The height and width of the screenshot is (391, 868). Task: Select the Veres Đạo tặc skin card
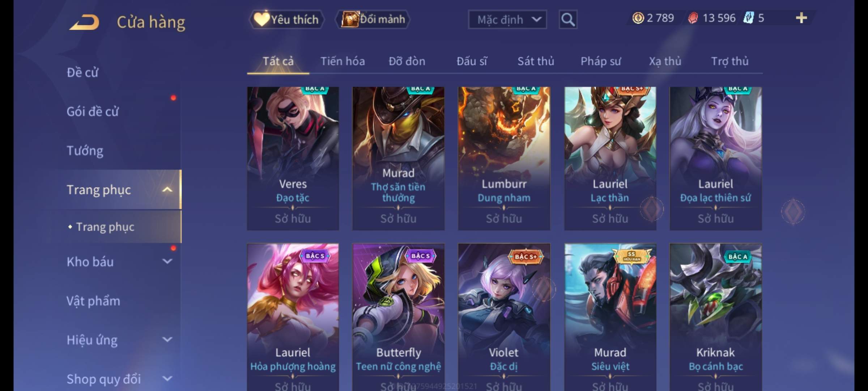click(293, 158)
